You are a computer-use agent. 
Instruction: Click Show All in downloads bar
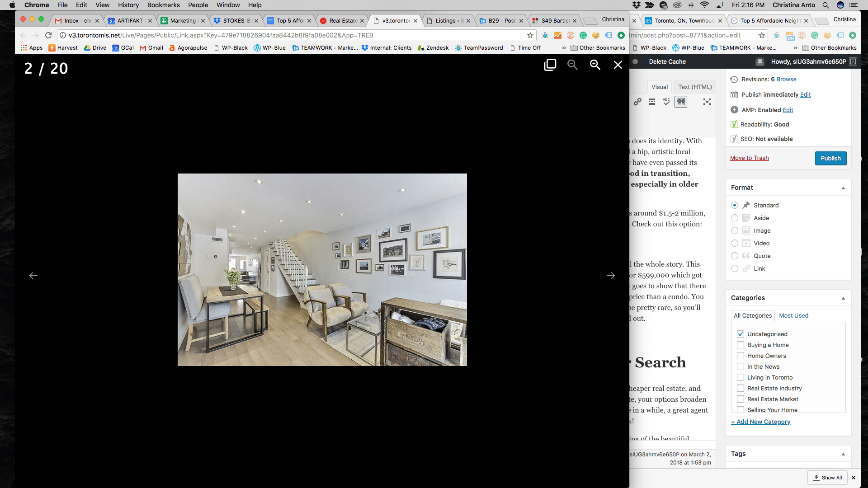pyautogui.click(x=827, y=478)
